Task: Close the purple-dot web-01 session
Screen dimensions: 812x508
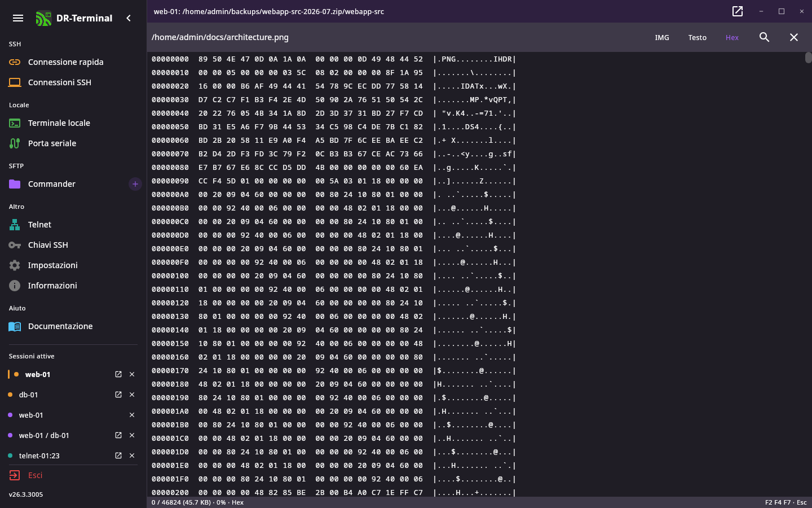Action: 132,415
